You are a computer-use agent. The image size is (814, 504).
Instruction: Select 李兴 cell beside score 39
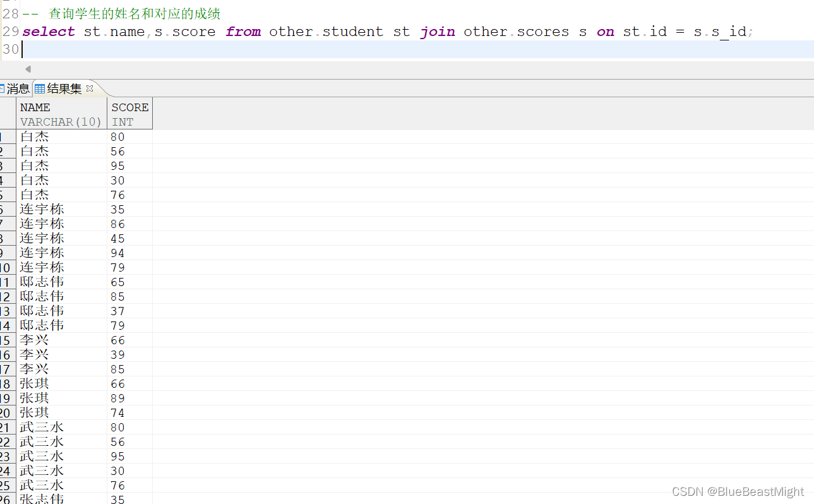61,354
